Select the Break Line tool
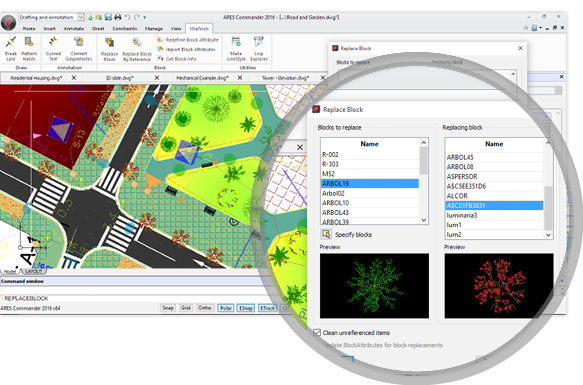Image resolution: width=583 pixels, height=385 pixels. (10, 48)
